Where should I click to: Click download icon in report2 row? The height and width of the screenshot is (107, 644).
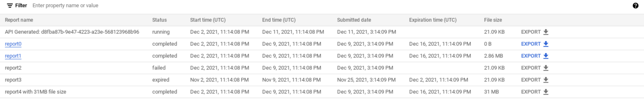546,68
